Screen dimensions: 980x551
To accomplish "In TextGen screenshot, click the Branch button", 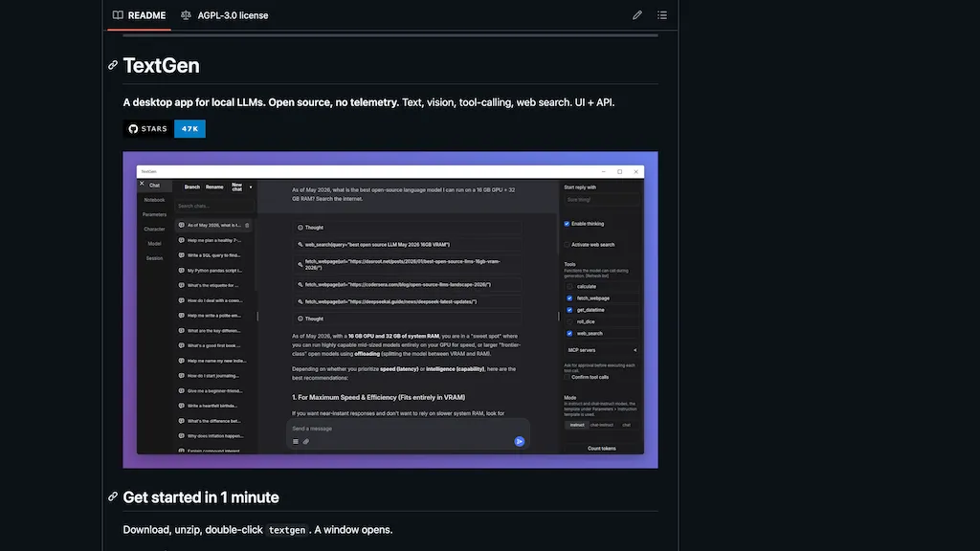I will click(191, 187).
